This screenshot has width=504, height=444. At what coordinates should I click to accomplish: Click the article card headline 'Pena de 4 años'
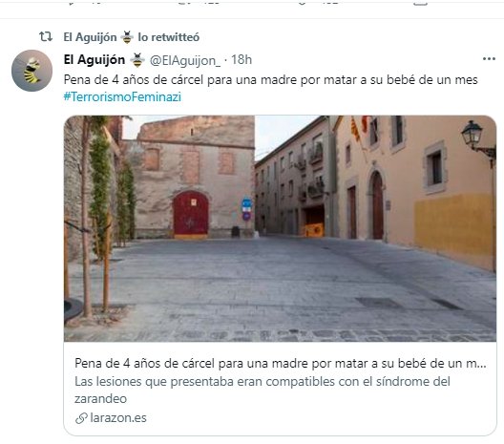(281, 363)
